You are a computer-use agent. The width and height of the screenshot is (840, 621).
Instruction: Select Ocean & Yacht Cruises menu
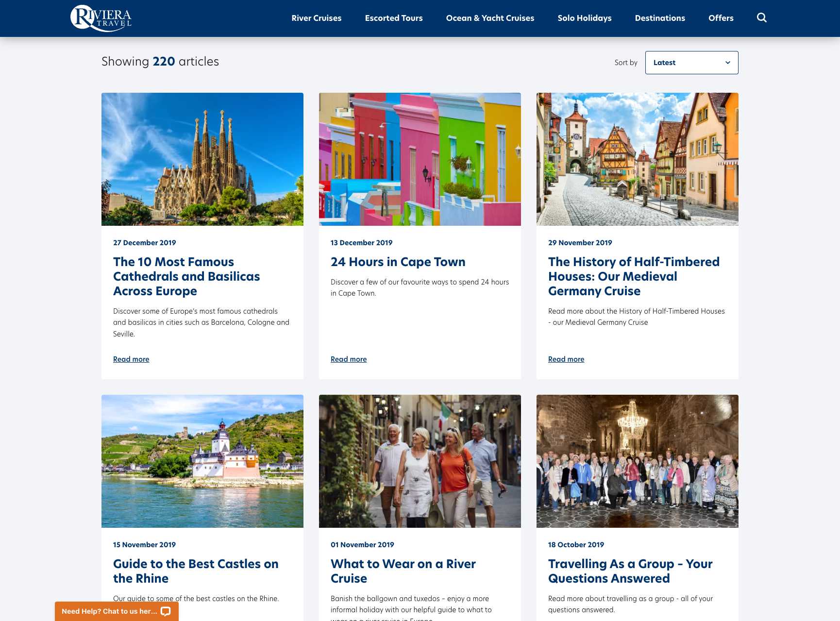(x=489, y=18)
